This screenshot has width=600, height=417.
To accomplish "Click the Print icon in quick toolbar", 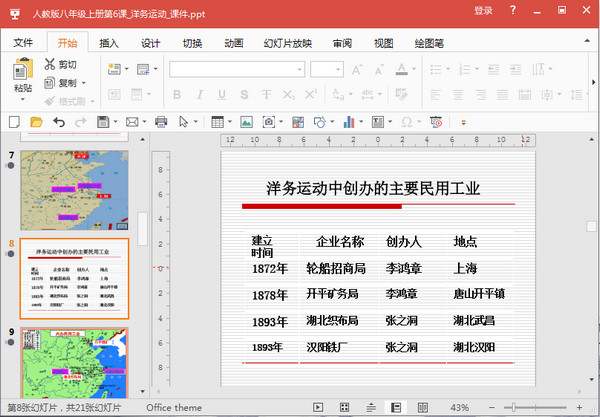I will click(x=160, y=121).
